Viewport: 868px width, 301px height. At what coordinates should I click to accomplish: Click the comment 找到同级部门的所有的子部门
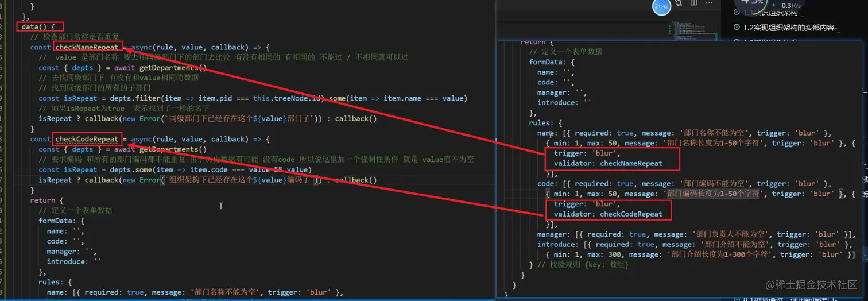point(95,88)
